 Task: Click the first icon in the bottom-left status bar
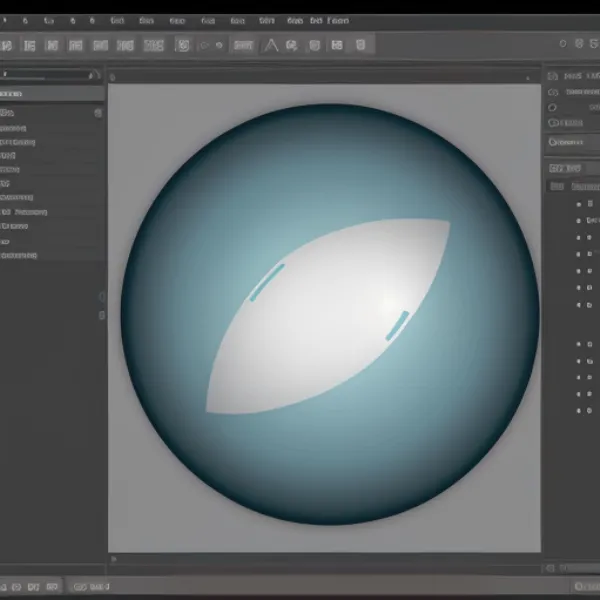point(5,586)
